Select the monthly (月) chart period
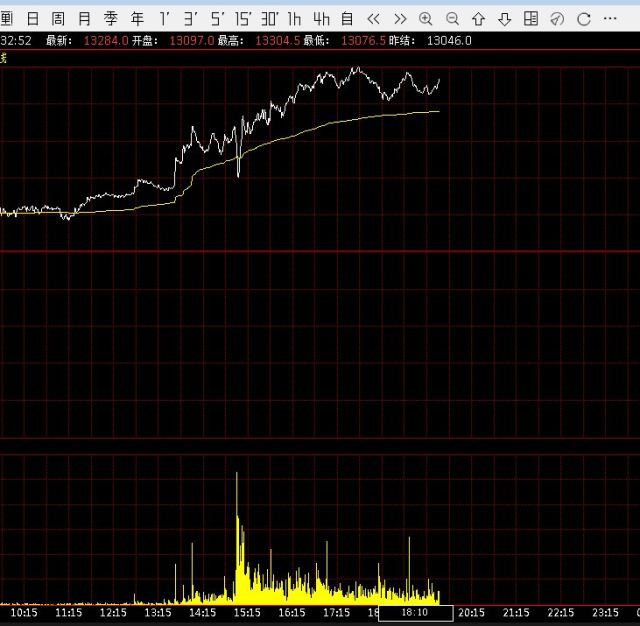The image size is (640, 626). (85, 19)
